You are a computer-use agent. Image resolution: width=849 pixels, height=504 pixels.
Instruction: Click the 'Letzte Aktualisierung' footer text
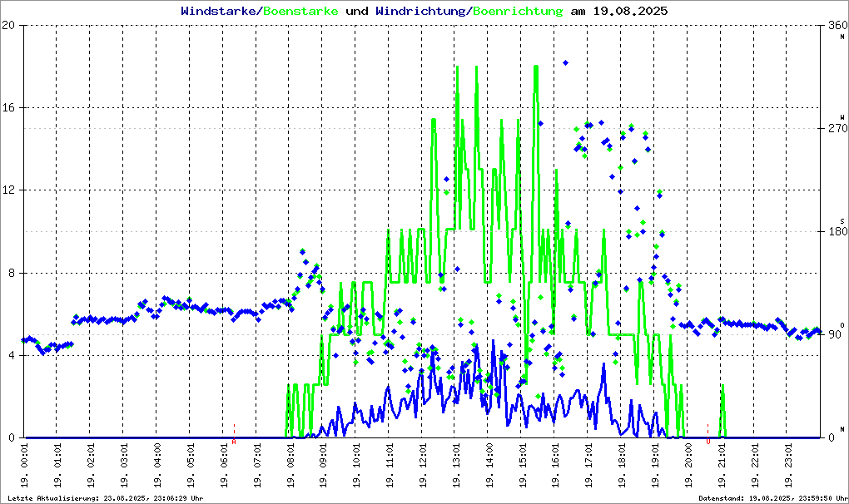(106, 498)
